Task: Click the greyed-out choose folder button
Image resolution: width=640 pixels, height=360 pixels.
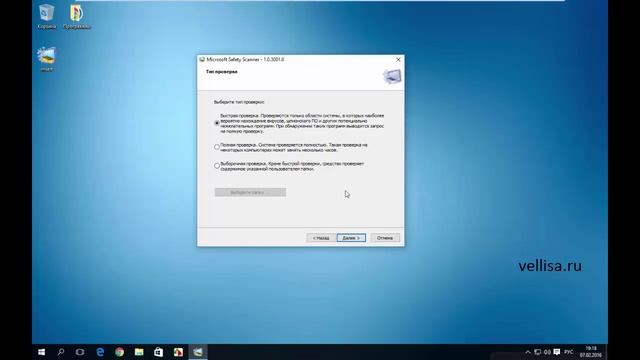Action: (250, 192)
